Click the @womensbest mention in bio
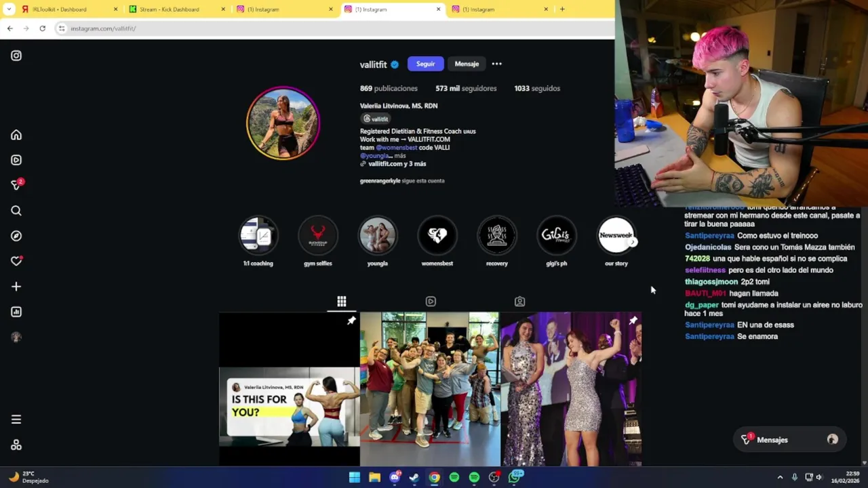868x488 pixels. [x=397, y=147]
